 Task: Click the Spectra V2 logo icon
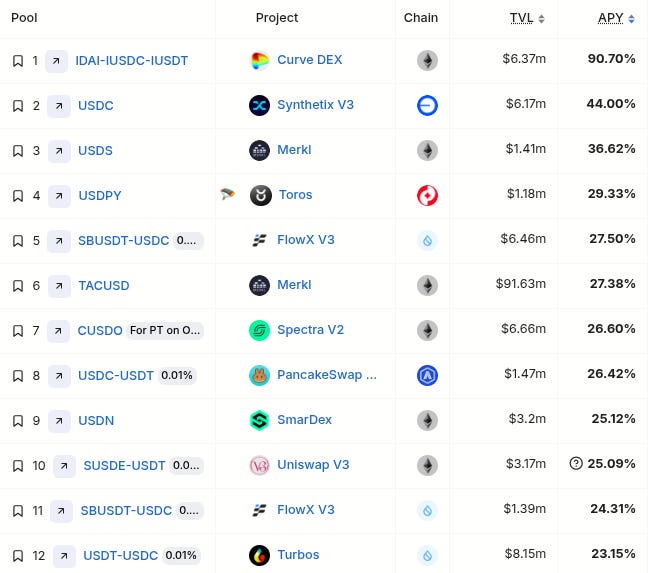[260, 331]
